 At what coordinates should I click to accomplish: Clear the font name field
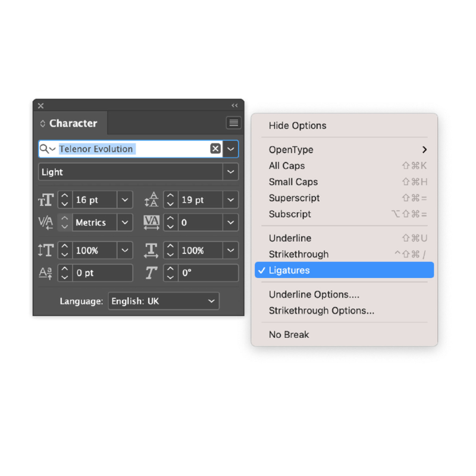[215, 149]
